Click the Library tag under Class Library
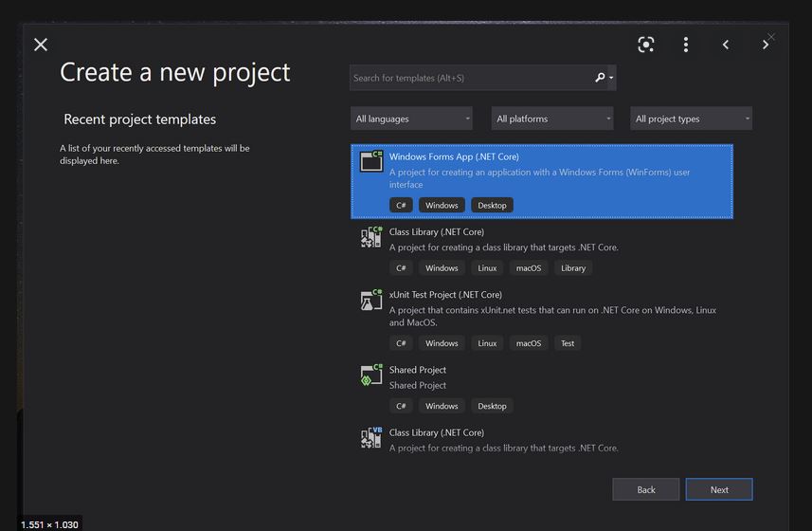 pyautogui.click(x=573, y=267)
